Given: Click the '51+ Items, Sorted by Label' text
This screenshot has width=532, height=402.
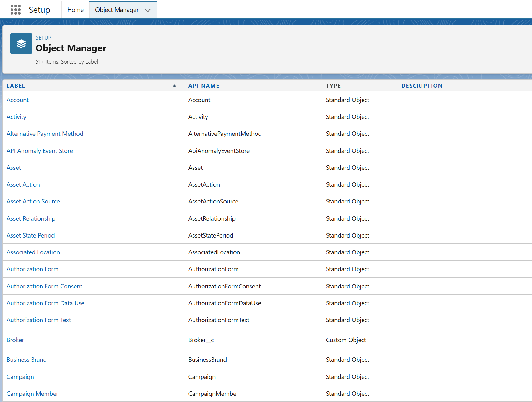Looking at the screenshot, I should pyautogui.click(x=67, y=62).
